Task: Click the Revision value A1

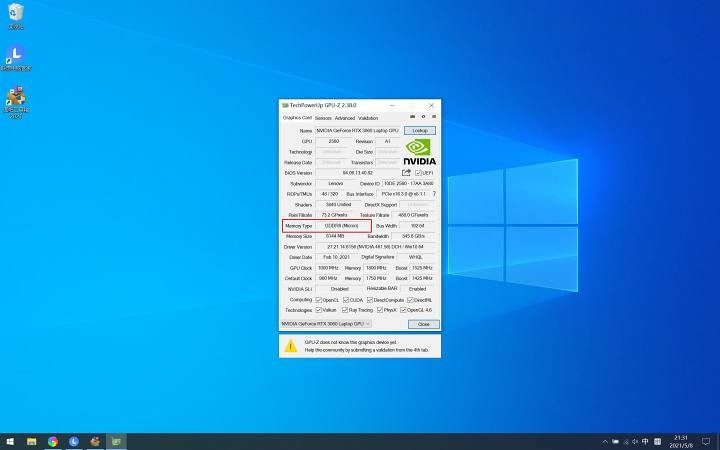Action: pos(387,141)
